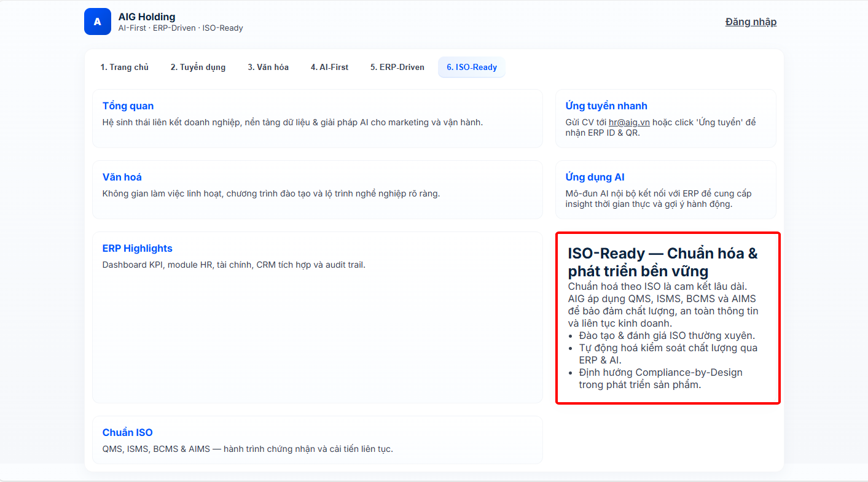This screenshot has height=482, width=868.
Task: Switch to the 1. Trang chủ tab
Action: [x=125, y=67]
